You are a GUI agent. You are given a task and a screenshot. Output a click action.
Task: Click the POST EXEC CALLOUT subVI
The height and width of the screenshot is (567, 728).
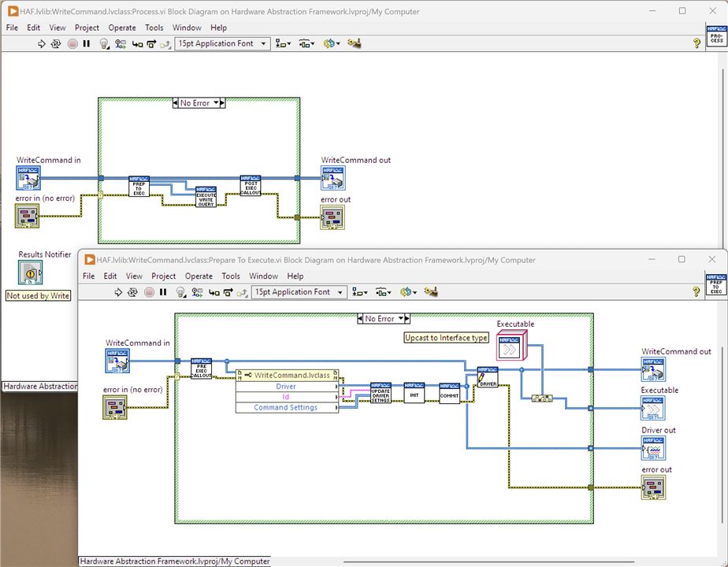250,186
